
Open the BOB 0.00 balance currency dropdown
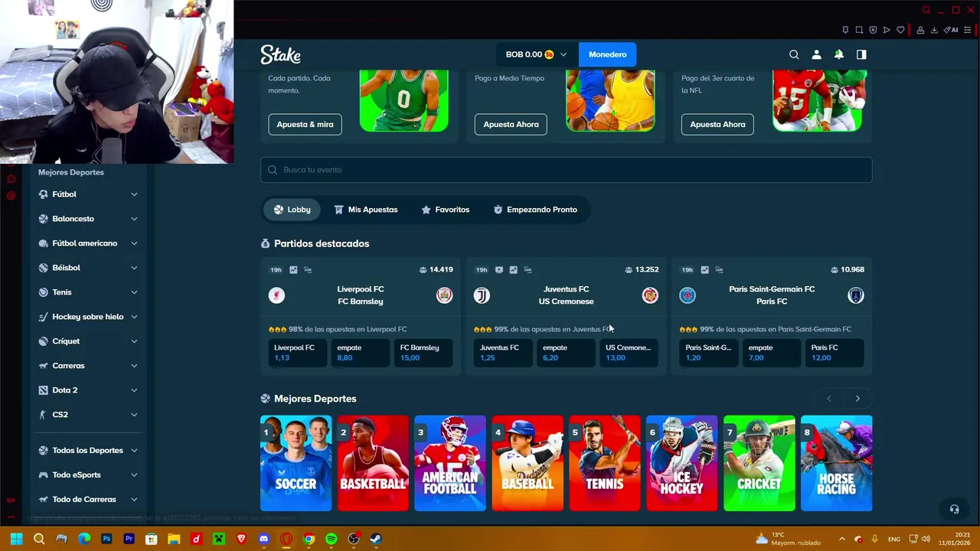(537, 54)
